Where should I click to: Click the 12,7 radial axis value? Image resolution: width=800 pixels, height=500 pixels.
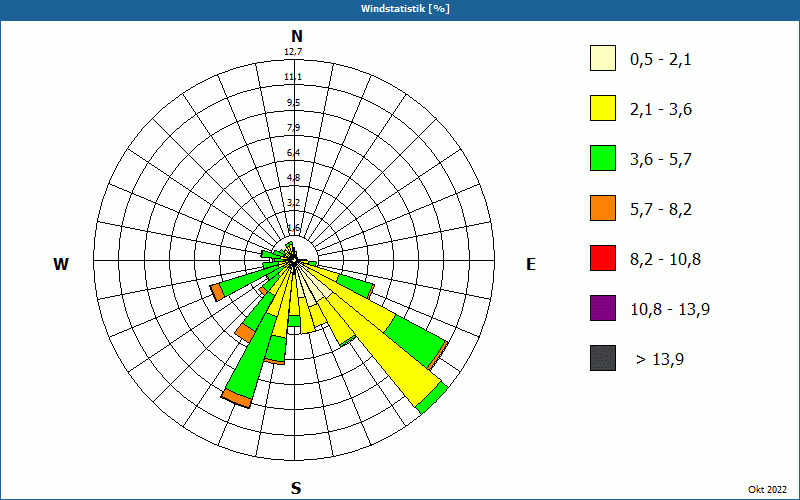pos(293,52)
